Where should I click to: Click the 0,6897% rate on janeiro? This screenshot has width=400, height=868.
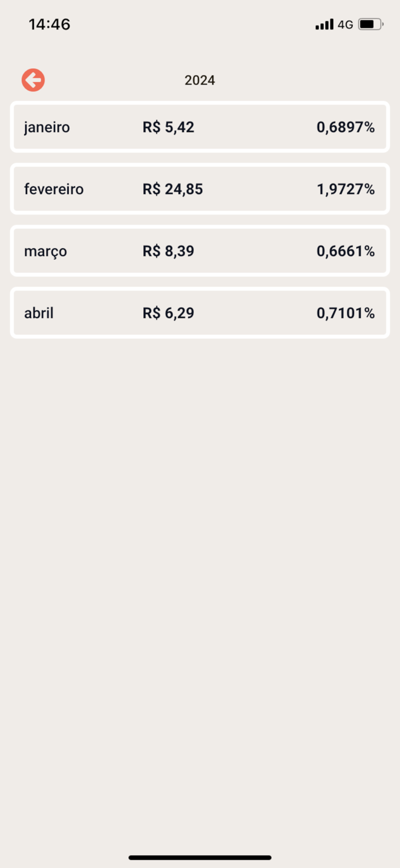click(346, 127)
